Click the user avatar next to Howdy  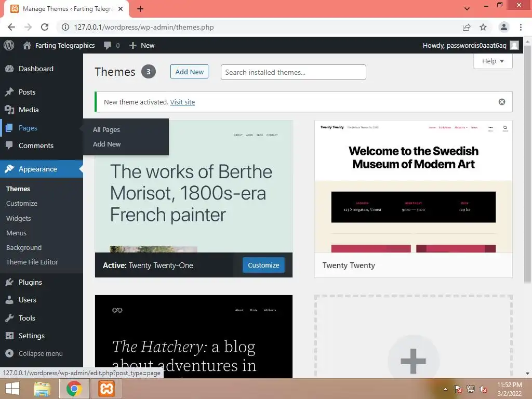tap(514, 46)
